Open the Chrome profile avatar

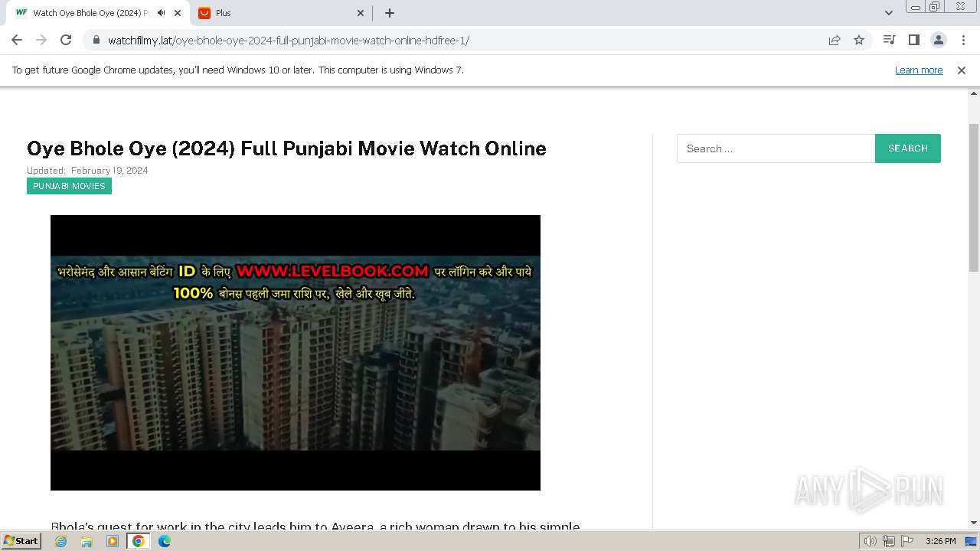tap(938, 40)
